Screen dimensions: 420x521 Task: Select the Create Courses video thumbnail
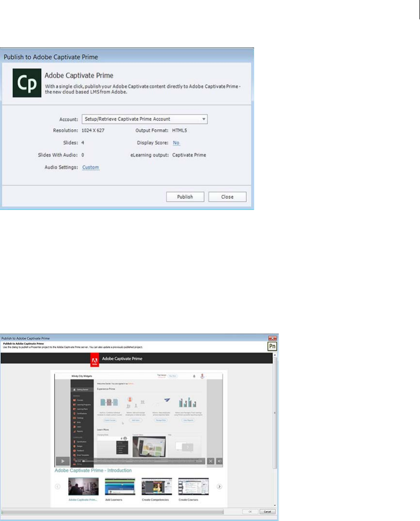click(194, 487)
